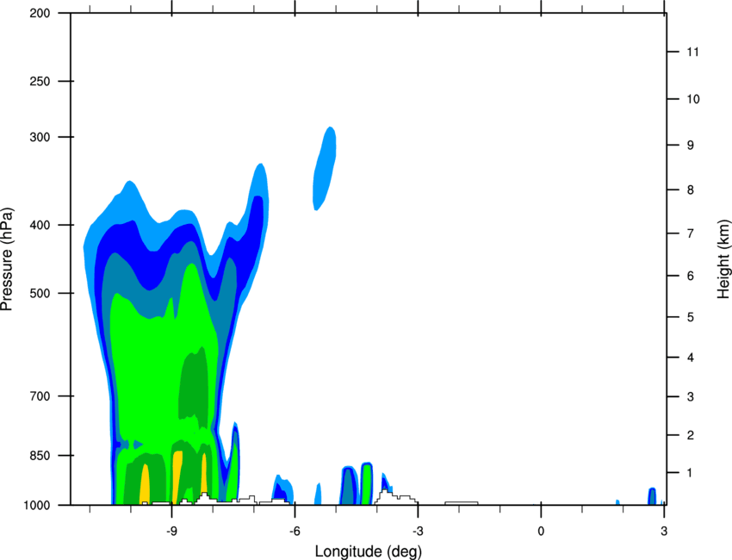This screenshot has width=732, height=560.
Task: Click the 5 km height label
Action: pos(691,318)
